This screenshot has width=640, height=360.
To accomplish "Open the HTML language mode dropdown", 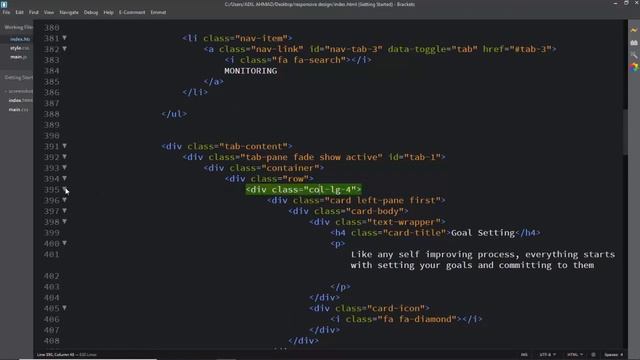I will 575,355.
